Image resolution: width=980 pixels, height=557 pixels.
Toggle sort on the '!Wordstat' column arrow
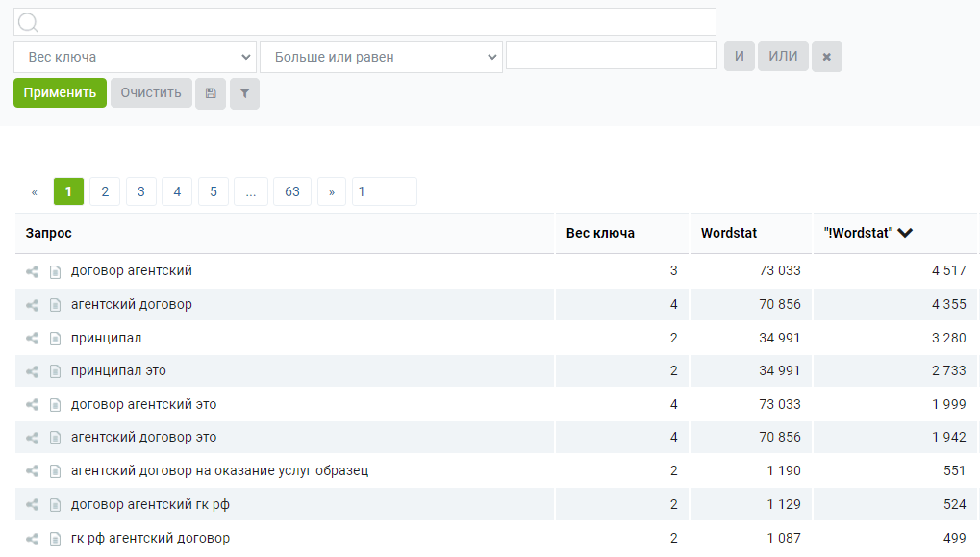[905, 233]
